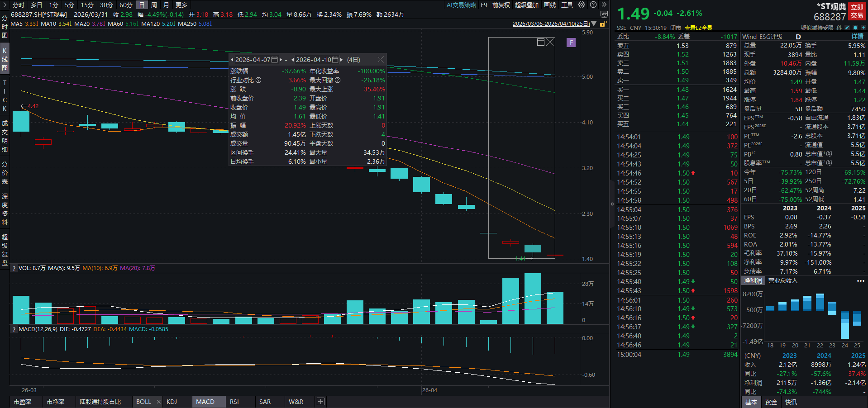Click the '?' help icon next to VOL
Image resolution: width=868 pixels, height=408 pixels.
click(13, 268)
